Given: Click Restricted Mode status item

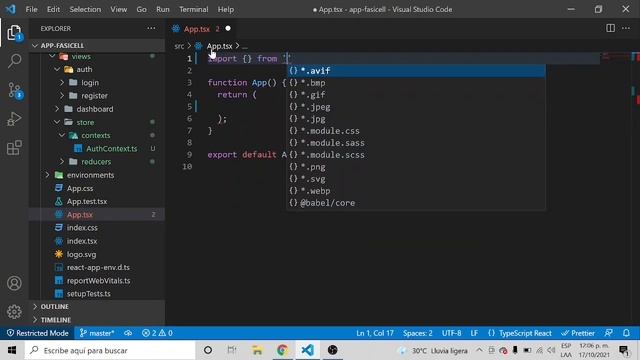Looking at the screenshot, I should click(x=38, y=333).
